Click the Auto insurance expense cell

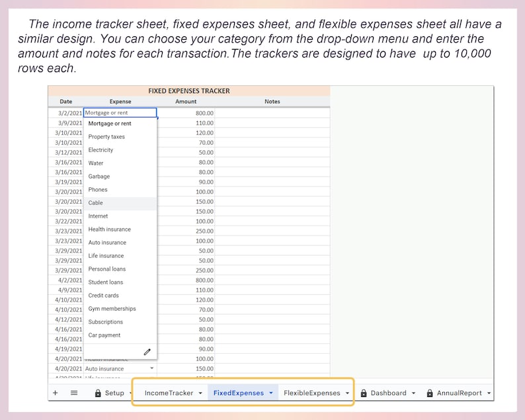pyautogui.click(x=120, y=369)
